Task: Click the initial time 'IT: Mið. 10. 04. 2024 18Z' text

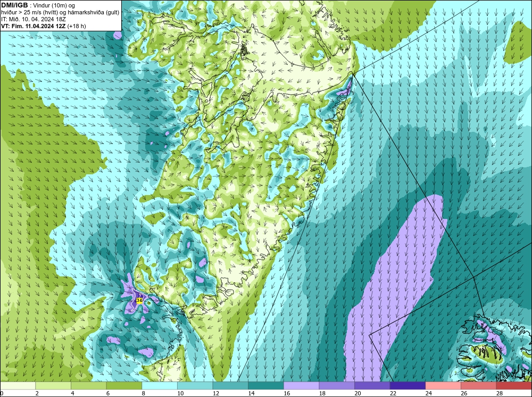Action: 33,19
